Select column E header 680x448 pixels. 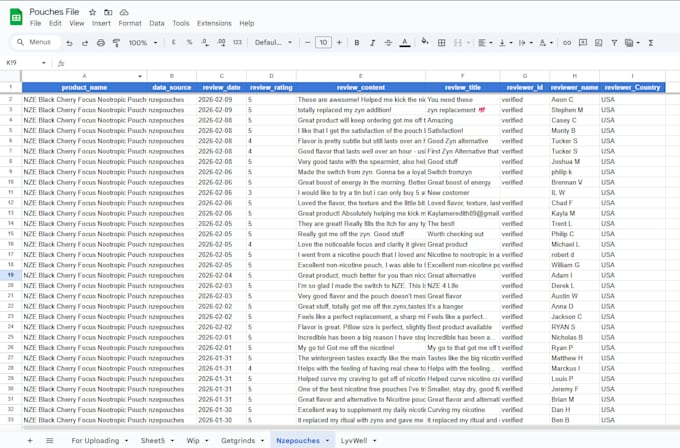pos(361,76)
